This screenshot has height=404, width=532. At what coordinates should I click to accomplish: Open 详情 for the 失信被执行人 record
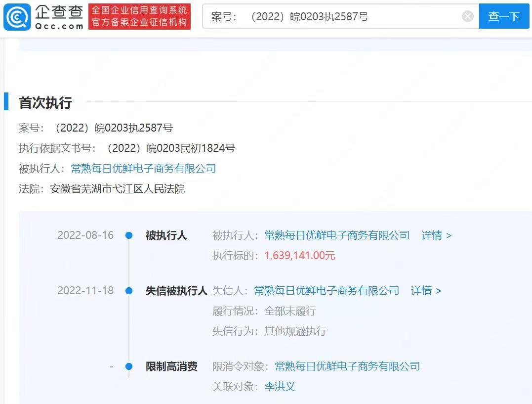click(x=425, y=291)
